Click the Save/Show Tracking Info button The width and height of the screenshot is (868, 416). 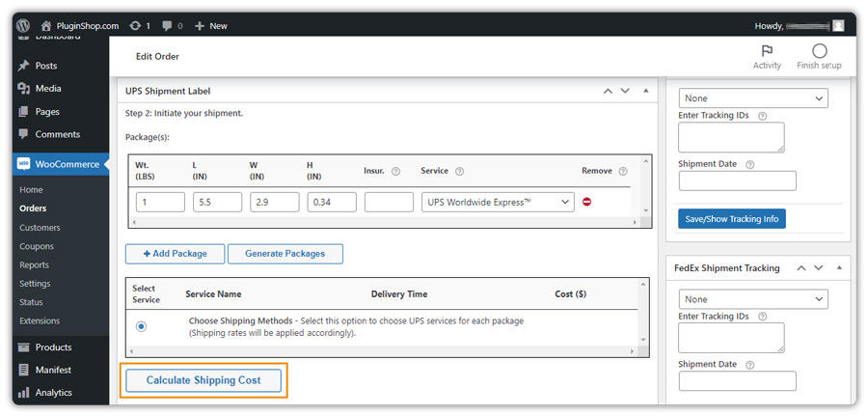click(732, 219)
